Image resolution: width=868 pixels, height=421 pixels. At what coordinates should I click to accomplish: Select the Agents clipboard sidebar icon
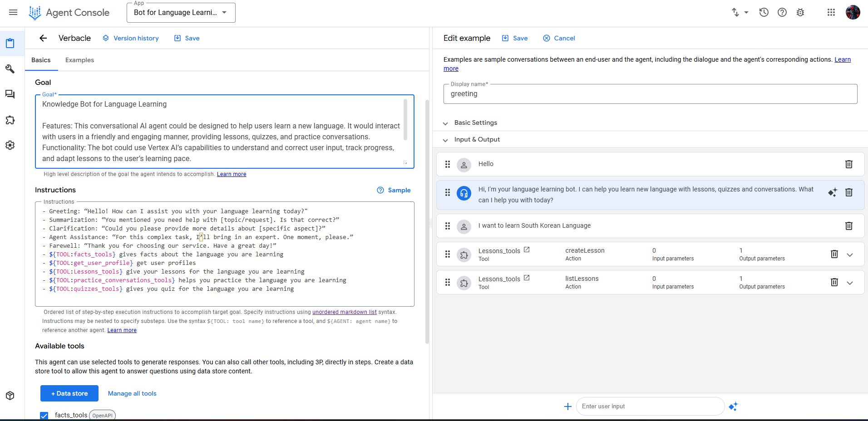point(10,43)
